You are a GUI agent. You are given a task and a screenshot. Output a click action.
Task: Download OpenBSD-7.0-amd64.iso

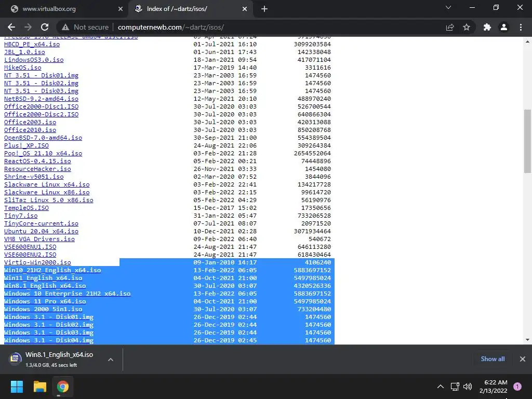tap(43, 138)
